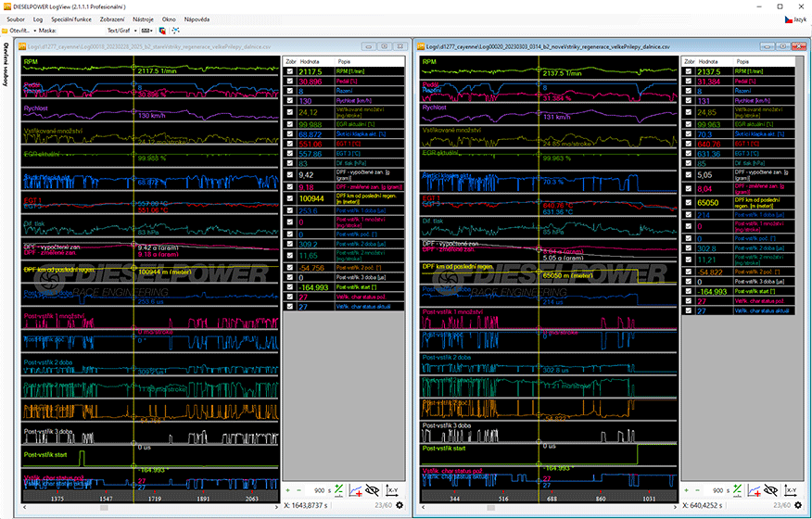Screen dimensions: 812x519
Task: Toggle EGT 3 checkbox in right log list
Action: pyautogui.click(x=688, y=153)
